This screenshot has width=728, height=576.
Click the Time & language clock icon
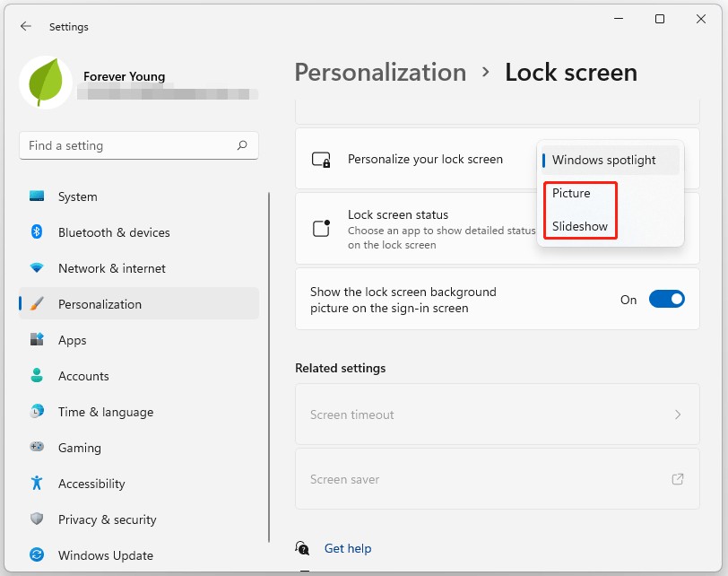[37, 411]
